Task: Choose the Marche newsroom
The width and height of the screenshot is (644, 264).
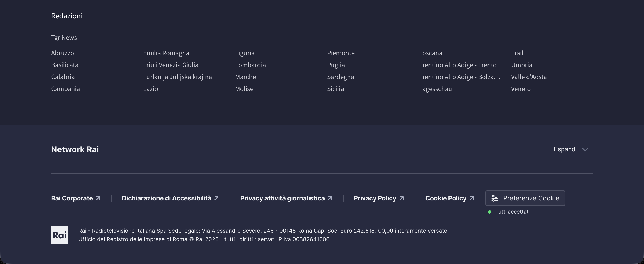Action: (246, 77)
